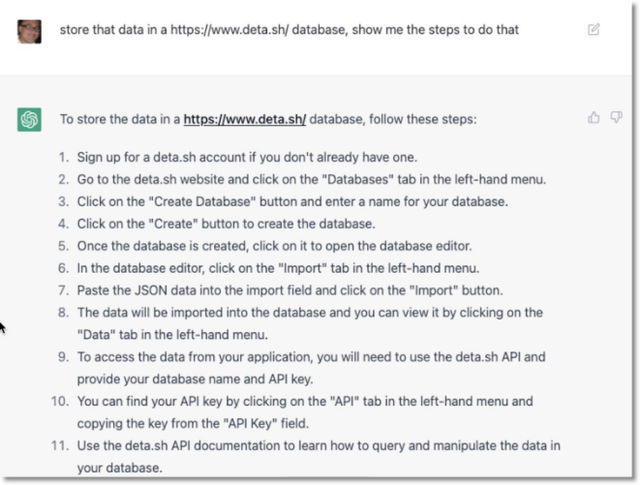The height and width of the screenshot is (485, 640).
Task: Click the user profile photo avatar
Action: coord(29,30)
